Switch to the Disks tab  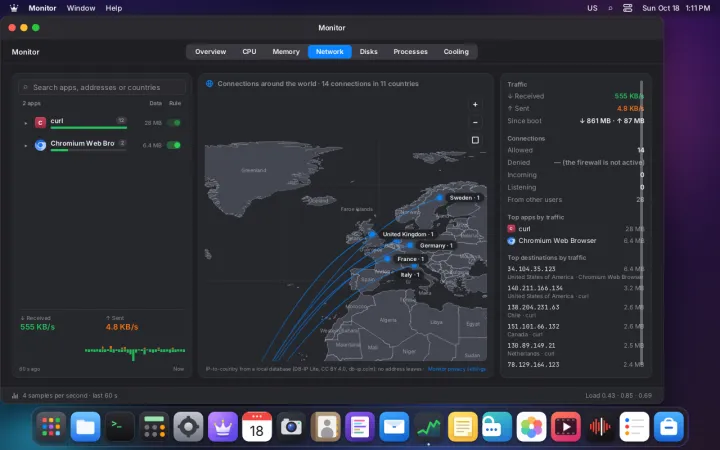tap(368, 51)
